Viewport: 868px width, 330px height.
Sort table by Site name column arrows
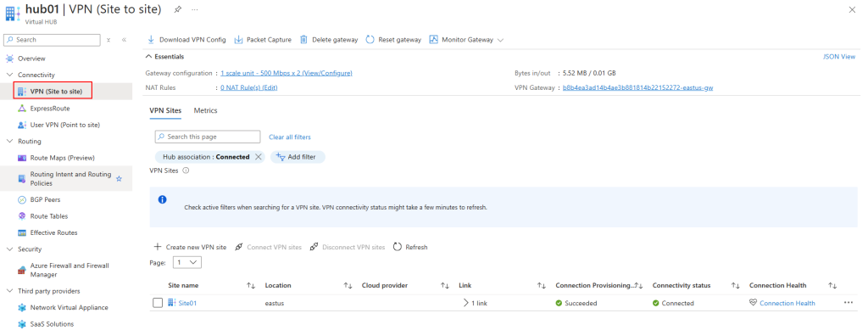point(251,286)
